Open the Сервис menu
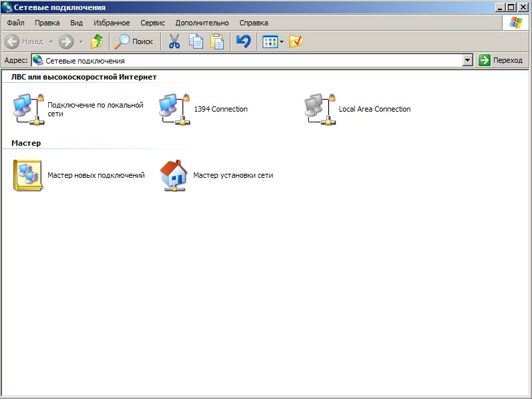This screenshot has width=532, height=399. tap(152, 23)
